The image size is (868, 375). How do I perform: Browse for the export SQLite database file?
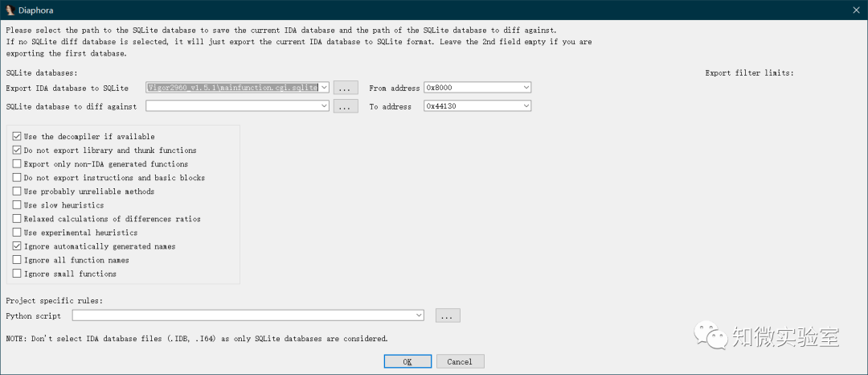(346, 88)
